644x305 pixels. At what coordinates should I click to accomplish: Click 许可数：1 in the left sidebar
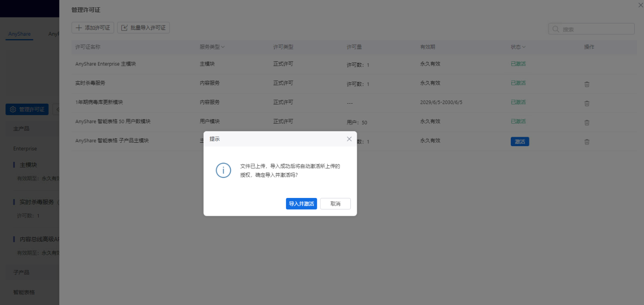(x=28, y=216)
